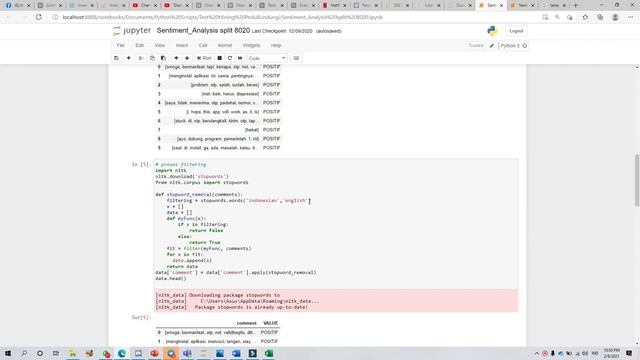This screenshot has height=360, width=640.
Task: Open the browser collections icon
Action: click(x=600, y=17)
